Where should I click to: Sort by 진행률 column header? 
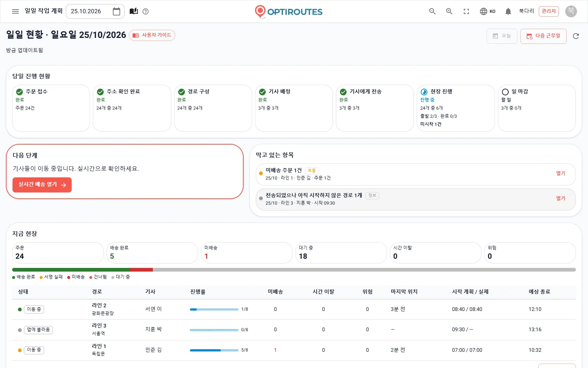pos(198,292)
